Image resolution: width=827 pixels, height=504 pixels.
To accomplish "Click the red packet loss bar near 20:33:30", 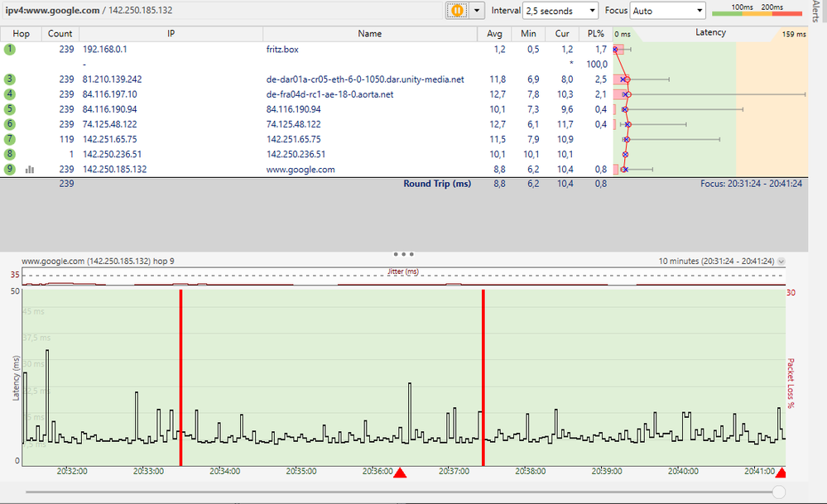I will 181,377.
